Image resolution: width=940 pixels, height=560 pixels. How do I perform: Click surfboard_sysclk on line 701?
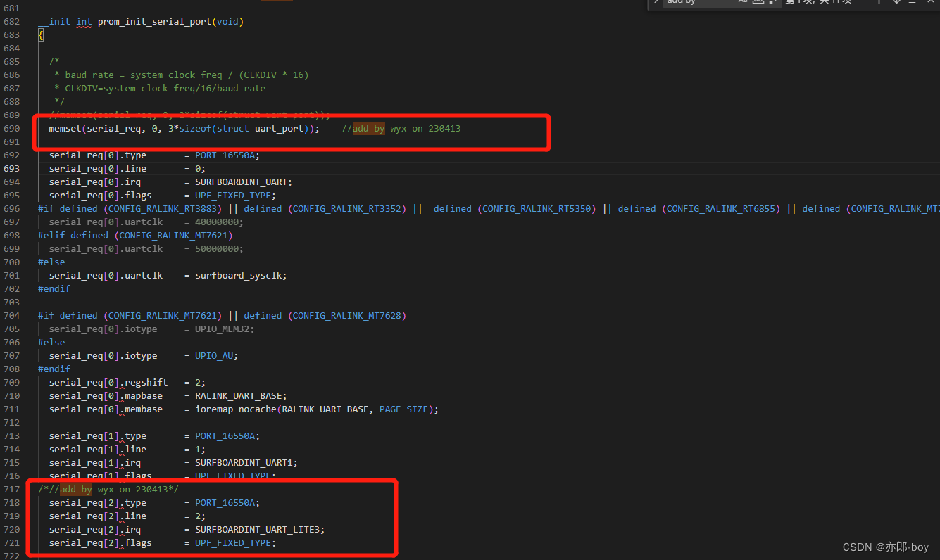[239, 276]
